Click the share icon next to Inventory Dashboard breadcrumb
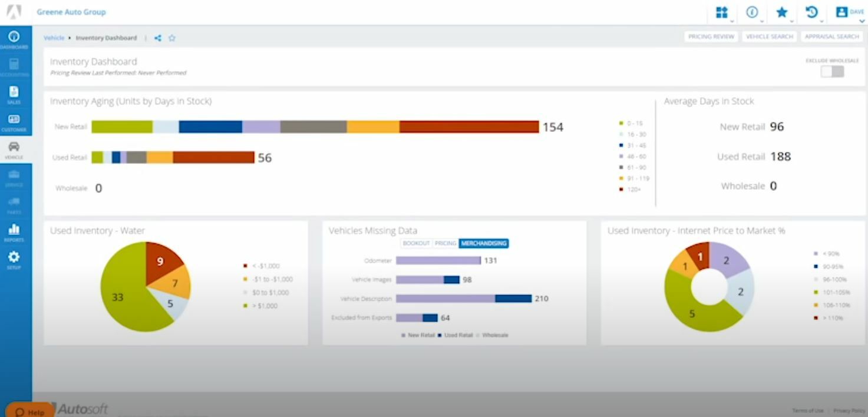Image resolution: width=868 pixels, height=417 pixels. tap(157, 37)
